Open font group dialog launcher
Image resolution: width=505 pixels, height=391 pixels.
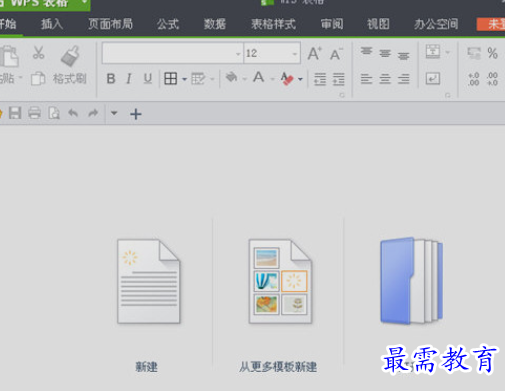click(342, 95)
